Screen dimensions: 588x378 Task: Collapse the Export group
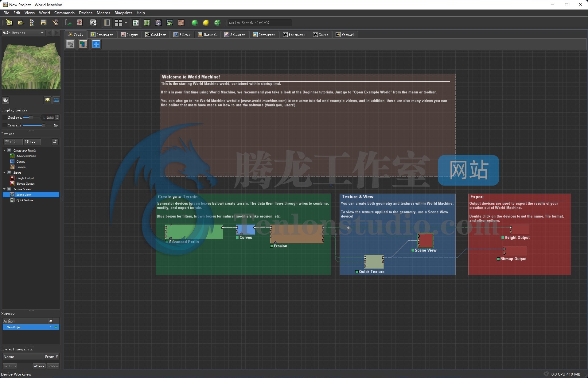(x=4, y=172)
